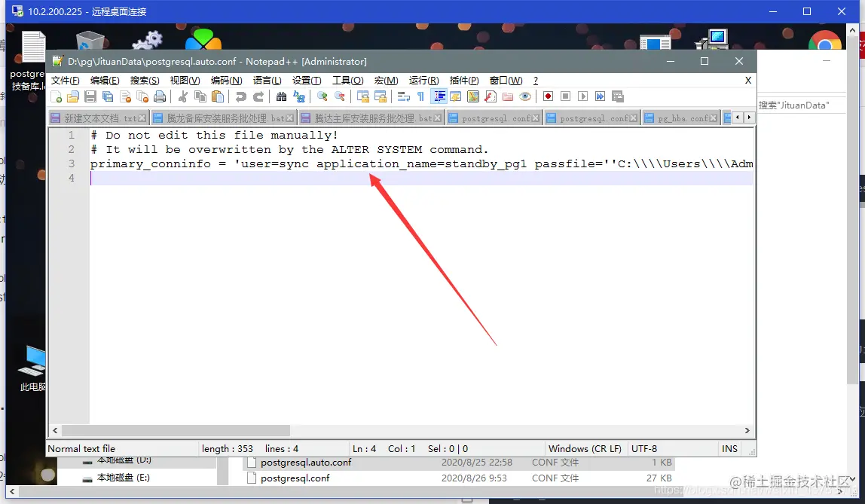Viewport: 865px width, 504px height.
Task: Open the ? help menu
Action: tap(535, 81)
